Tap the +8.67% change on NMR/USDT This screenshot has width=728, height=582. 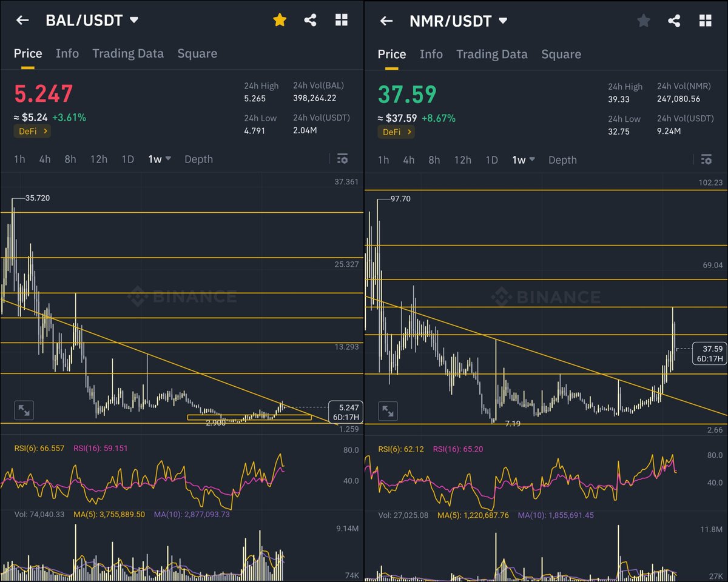click(x=438, y=118)
